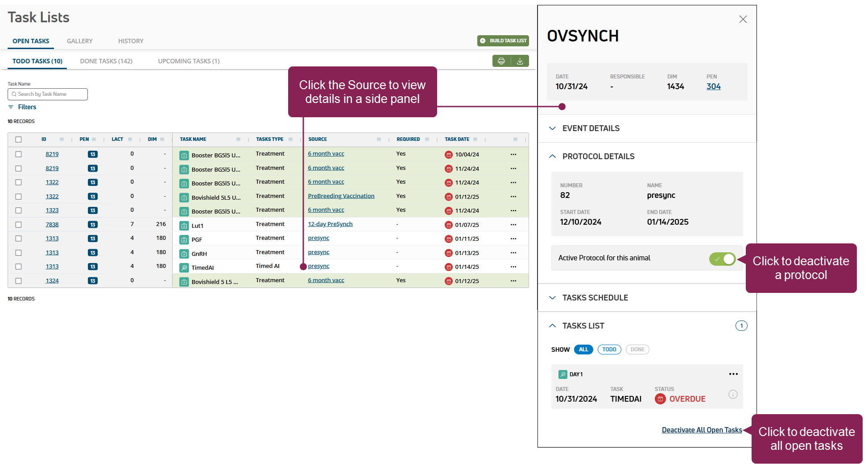Click the calendar icon for 01/14/25 task
The height and width of the screenshot is (469, 868).
[448, 267]
